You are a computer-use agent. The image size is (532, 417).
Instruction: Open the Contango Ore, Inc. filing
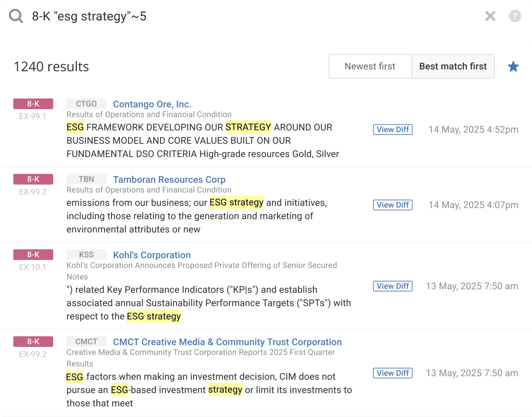152,104
